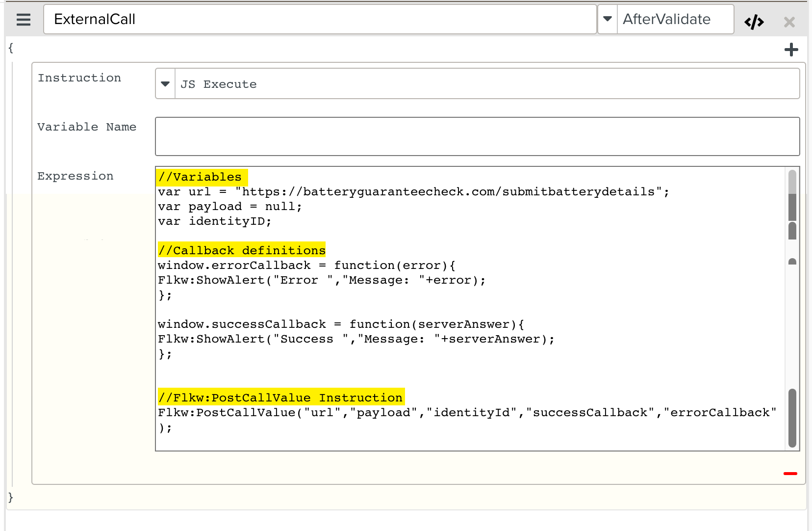Open the AfterValidate event dropdown arrow

[608, 19]
